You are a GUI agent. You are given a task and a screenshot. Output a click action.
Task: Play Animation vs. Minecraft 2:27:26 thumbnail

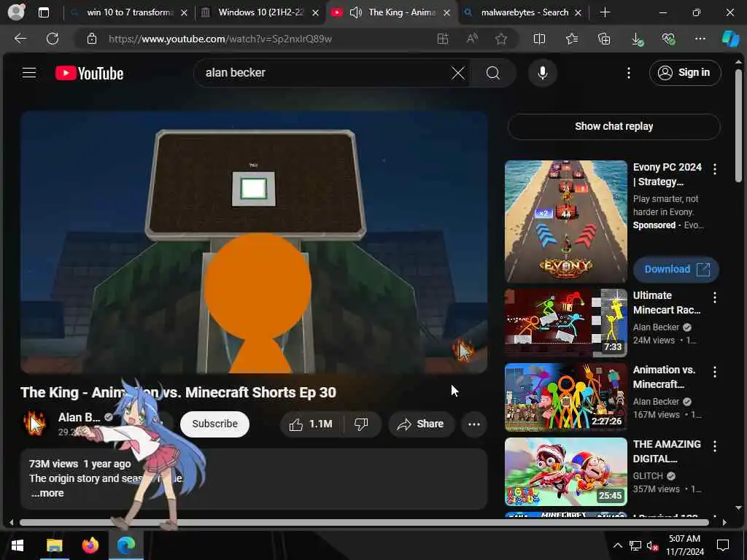[566, 397]
